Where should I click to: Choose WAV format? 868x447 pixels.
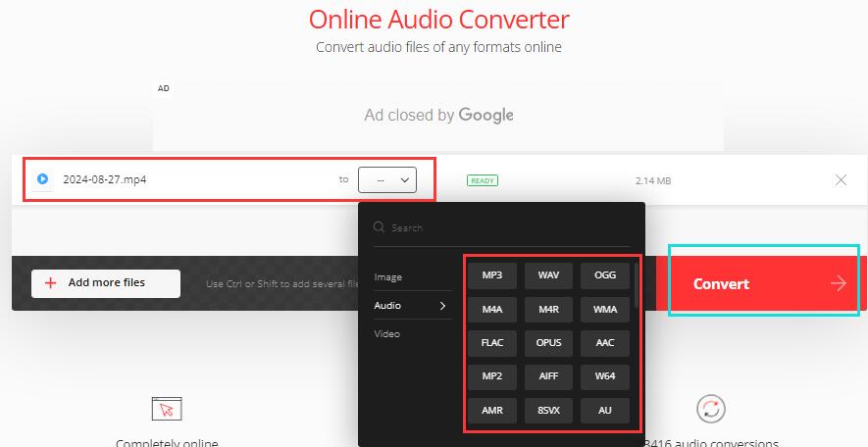(x=548, y=275)
